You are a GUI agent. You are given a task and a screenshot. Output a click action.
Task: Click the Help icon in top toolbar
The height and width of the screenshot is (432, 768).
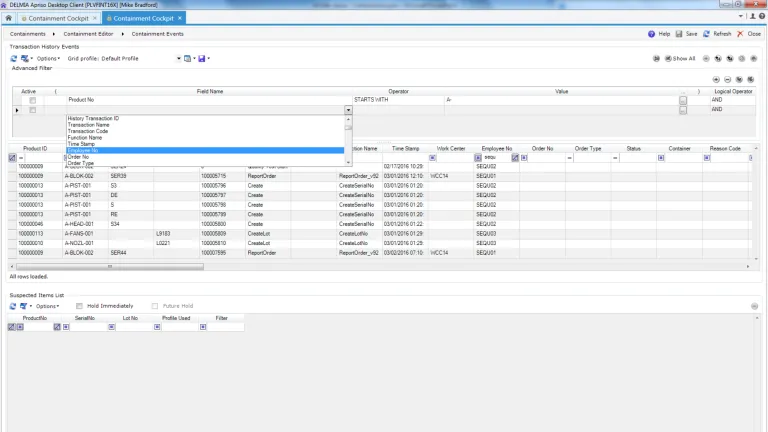[652, 34]
